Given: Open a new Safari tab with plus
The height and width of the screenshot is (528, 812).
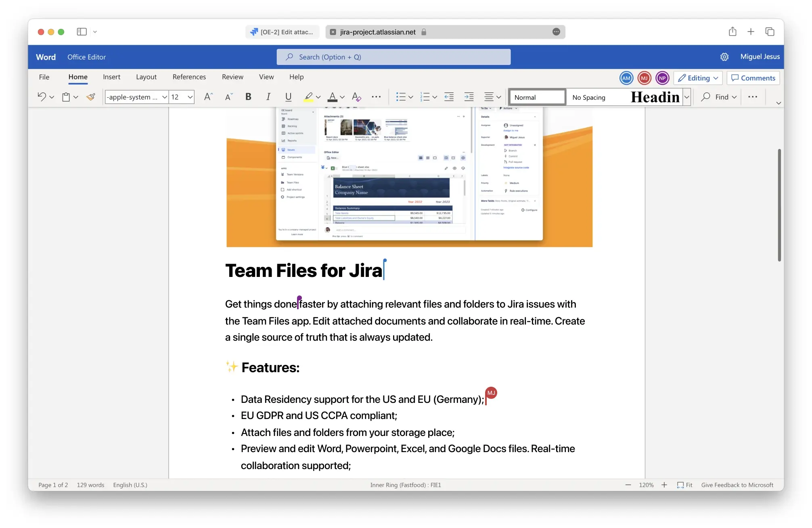Looking at the screenshot, I should click(x=751, y=31).
